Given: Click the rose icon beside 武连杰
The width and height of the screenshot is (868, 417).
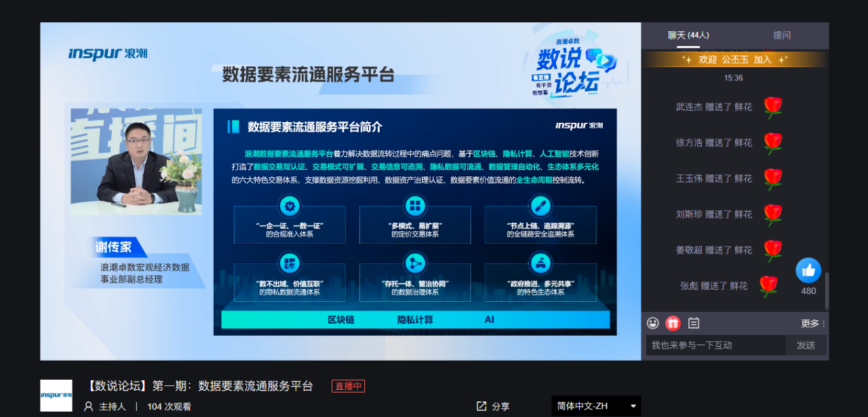Looking at the screenshot, I should (x=772, y=106).
